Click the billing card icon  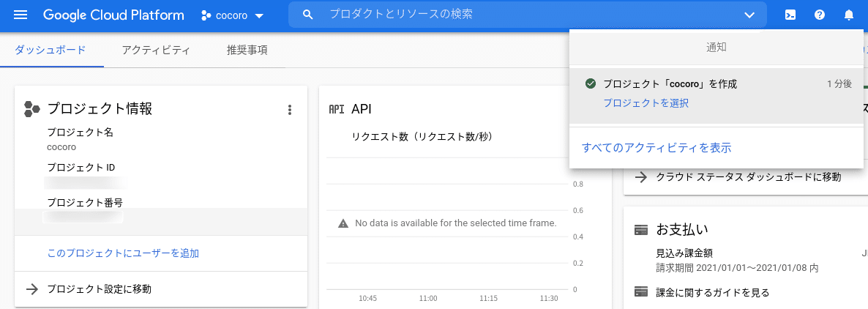641,230
